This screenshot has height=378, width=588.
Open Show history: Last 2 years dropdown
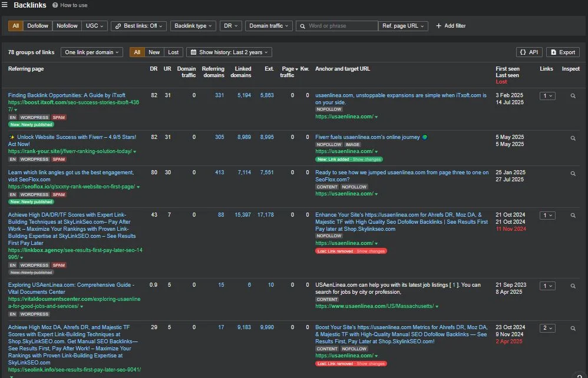click(229, 52)
